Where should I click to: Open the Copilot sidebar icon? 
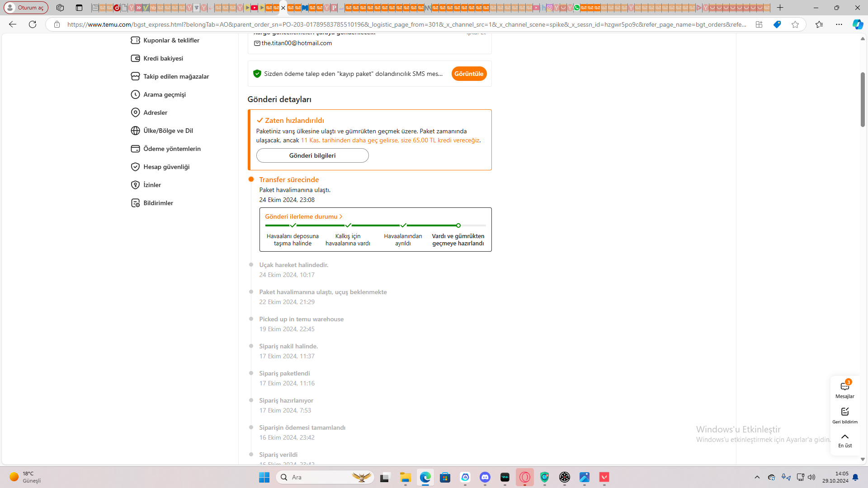pos(858,24)
